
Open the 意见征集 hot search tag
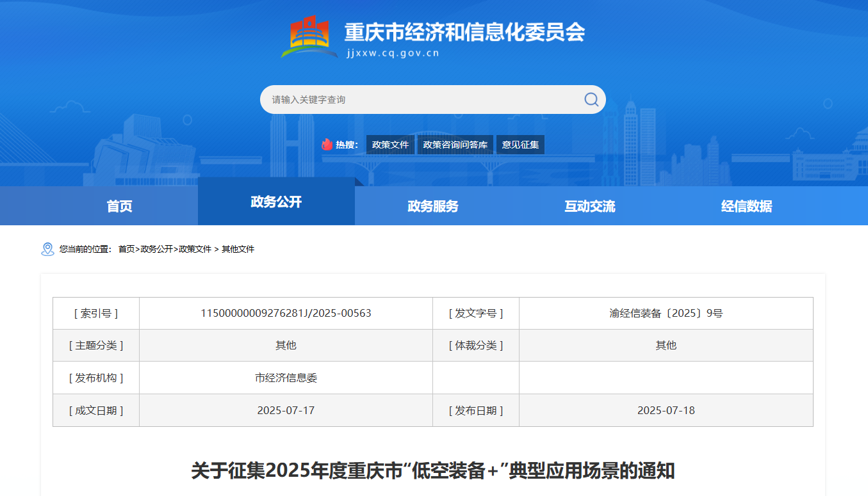point(520,145)
